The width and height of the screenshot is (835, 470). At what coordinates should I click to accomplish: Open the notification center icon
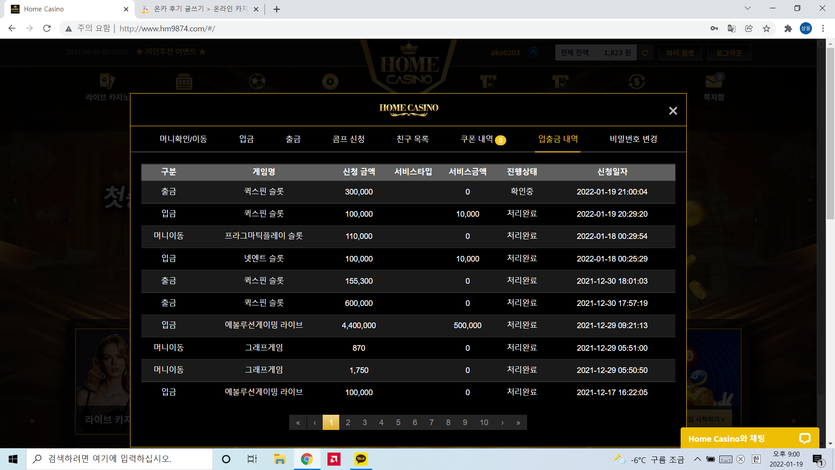click(x=818, y=459)
